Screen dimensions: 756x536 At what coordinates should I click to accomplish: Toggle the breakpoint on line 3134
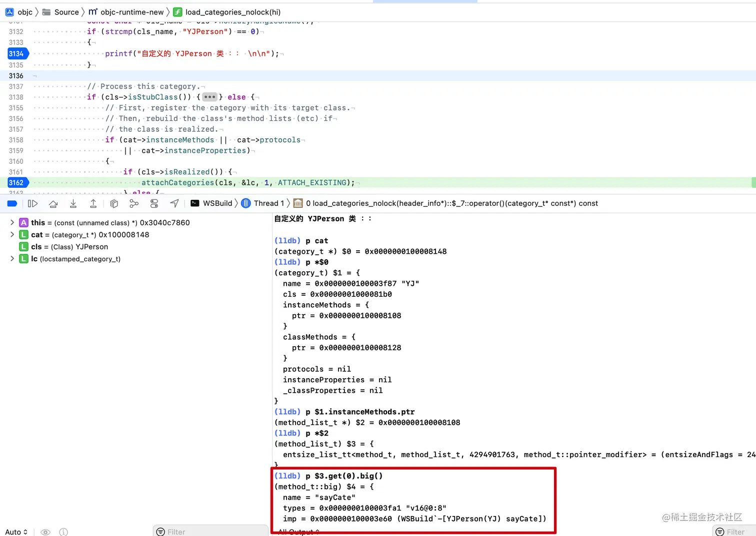[x=16, y=53]
